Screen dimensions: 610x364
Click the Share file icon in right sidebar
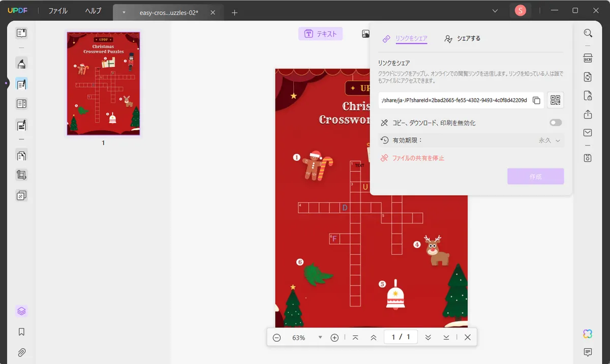(588, 114)
